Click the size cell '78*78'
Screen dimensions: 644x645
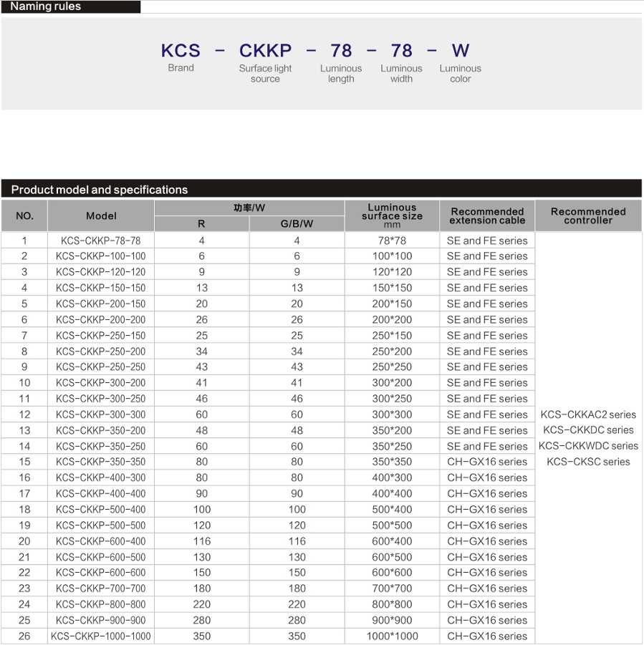pos(392,241)
